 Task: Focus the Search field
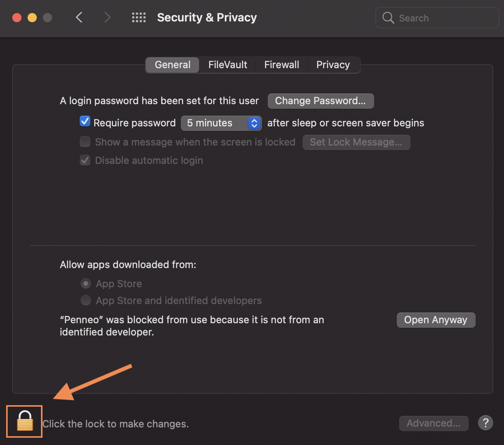tap(437, 18)
